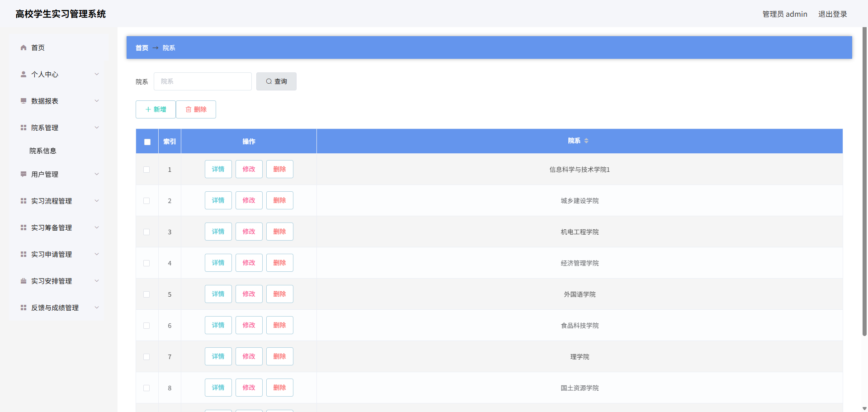Click the 高校学生实习管理系统 title
Image resolution: width=868 pixels, height=412 pixels.
[x=61, y=14]
